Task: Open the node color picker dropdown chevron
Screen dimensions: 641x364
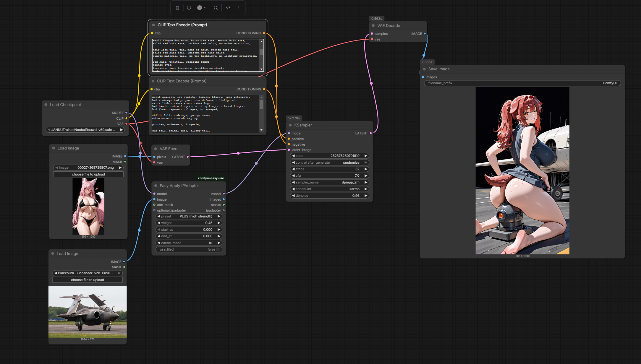Action: [205, 8]
